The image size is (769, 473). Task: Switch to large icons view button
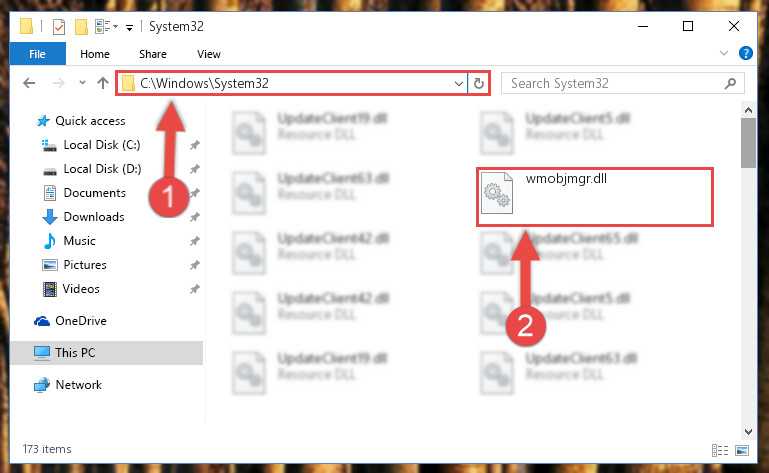(x=742, y=450)
